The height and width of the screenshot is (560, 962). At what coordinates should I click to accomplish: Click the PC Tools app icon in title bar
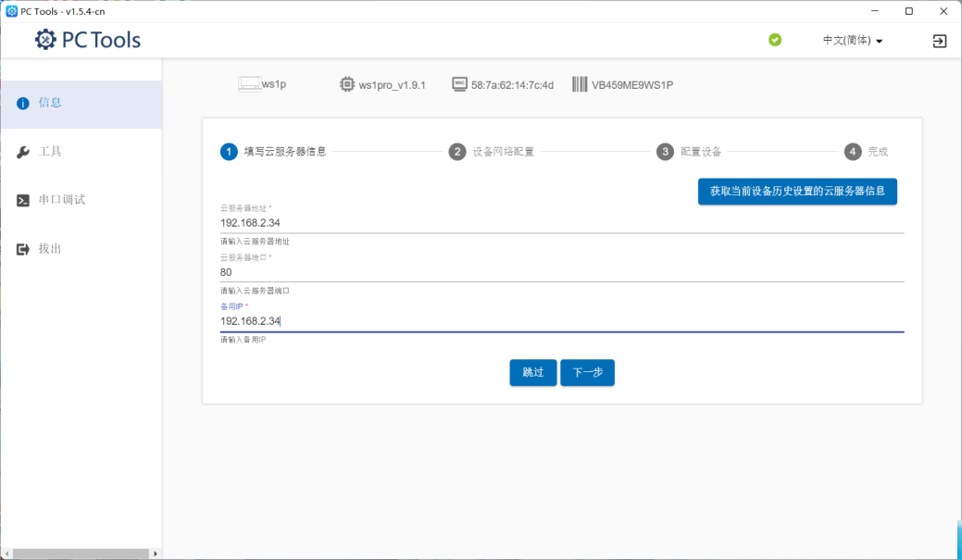pyautogui.click(x=11, y=11)
